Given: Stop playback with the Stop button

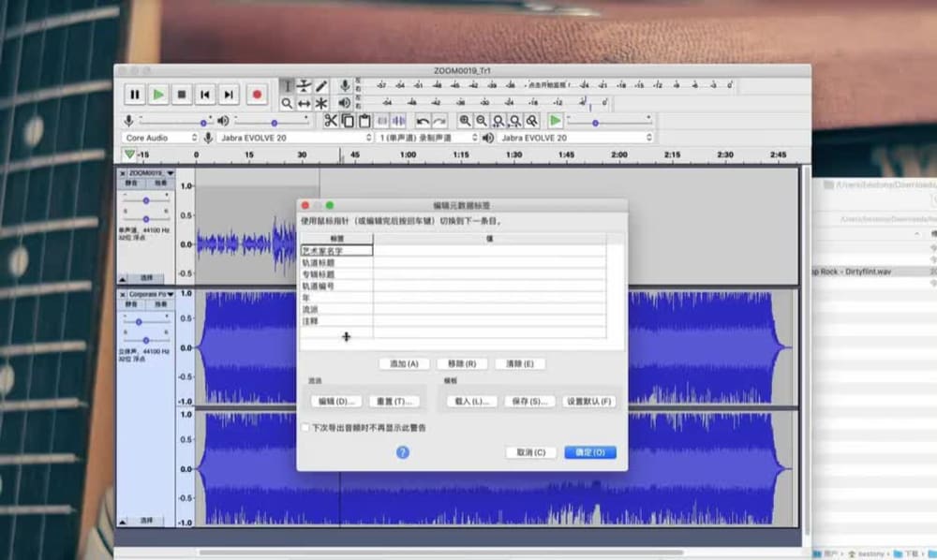Looking at the screenshot, I should tap(182, 95).
